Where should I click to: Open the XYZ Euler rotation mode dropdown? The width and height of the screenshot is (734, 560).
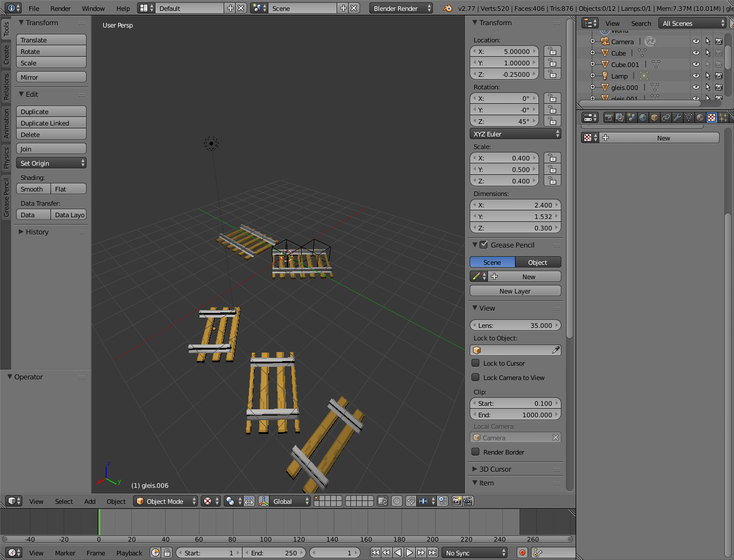(x=515, y=134)
